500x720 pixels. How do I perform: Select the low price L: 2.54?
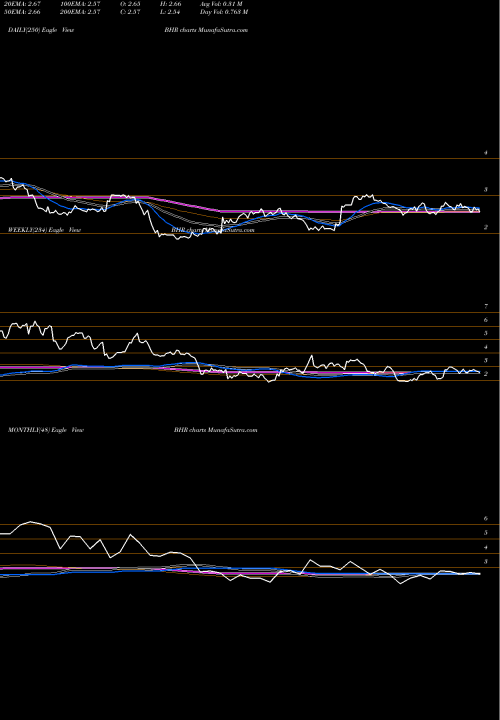[x=170, y=12]
